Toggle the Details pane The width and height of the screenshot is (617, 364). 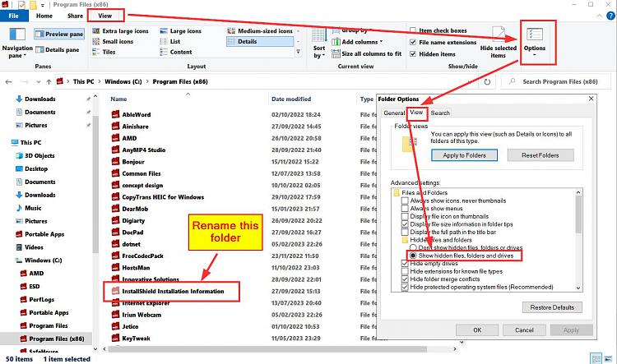point(58,50)
